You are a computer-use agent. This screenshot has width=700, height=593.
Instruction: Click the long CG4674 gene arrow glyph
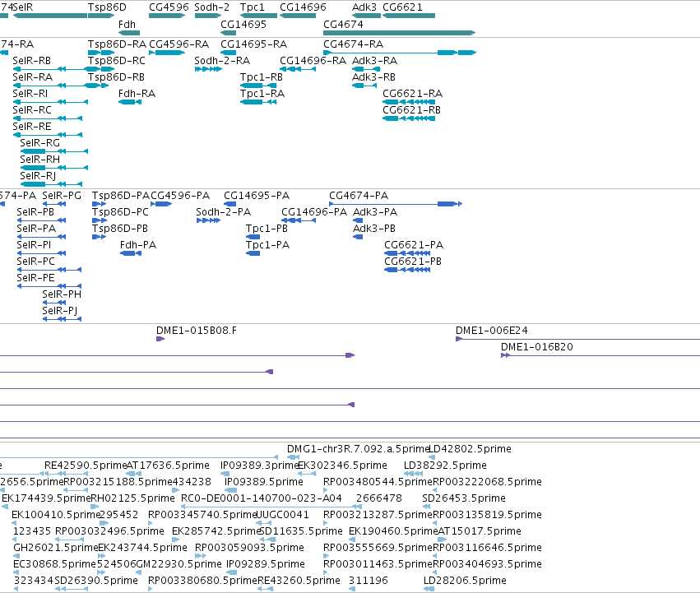point(399,33)
